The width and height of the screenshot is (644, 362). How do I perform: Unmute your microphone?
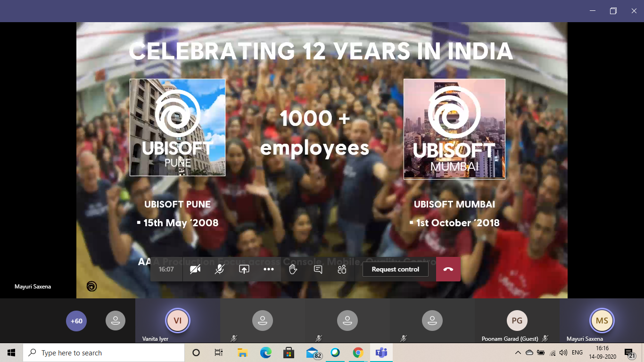pos(220,269)
